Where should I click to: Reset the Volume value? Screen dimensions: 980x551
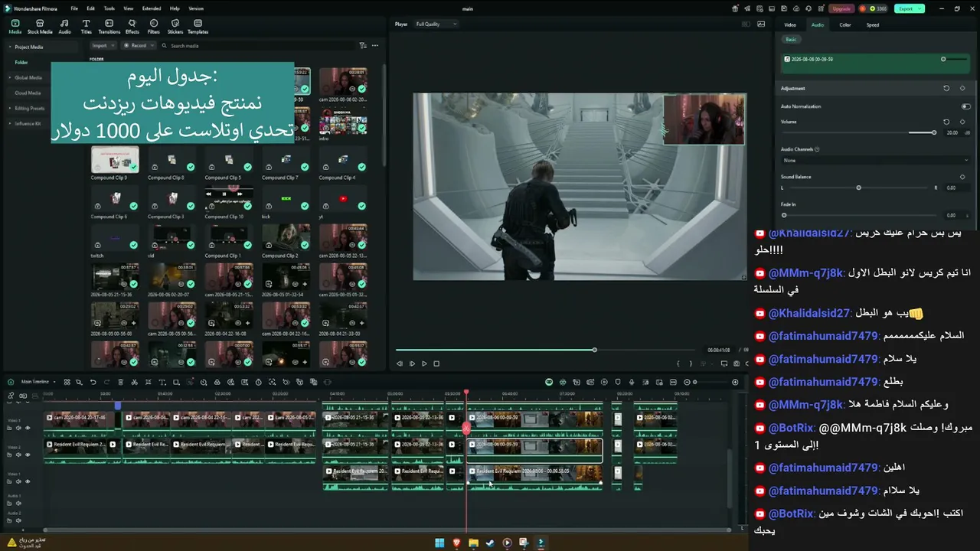pyautogui.click(x=946, y=122)
